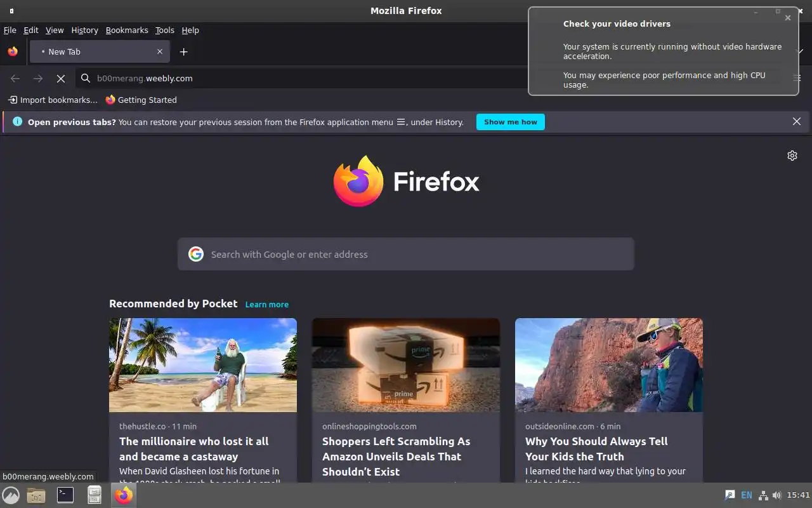
Task: Open headline Why You Should Always Tell
Action: [x=596, y=449]
